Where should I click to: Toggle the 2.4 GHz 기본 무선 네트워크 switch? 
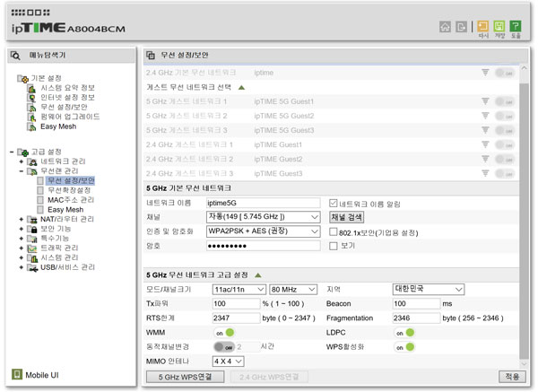point(505,73)
